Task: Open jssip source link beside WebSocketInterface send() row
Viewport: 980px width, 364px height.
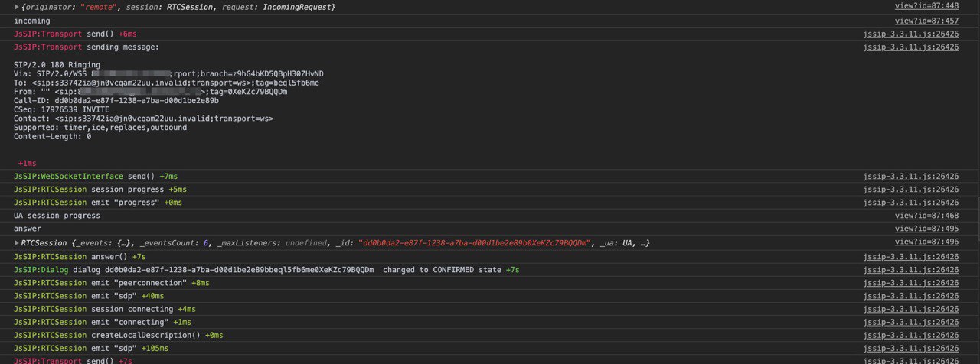Action: tap(911, 177)
